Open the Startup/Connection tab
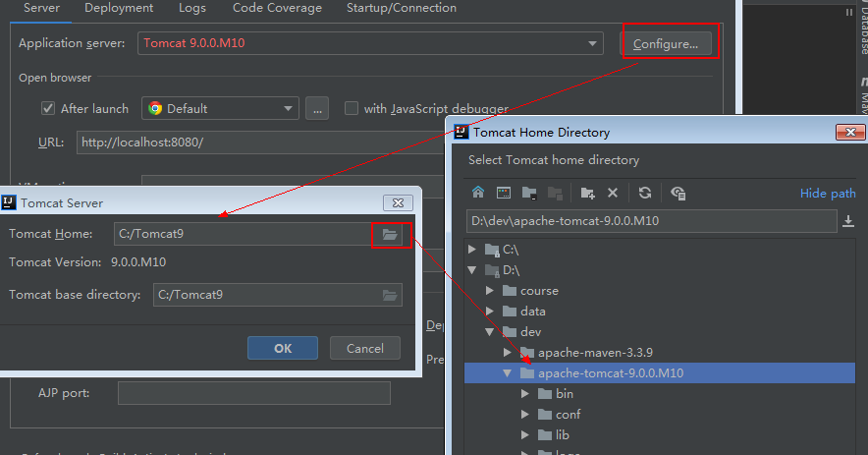Image resolution: width=868 pixels, height=455 pixels. pyautogui.click(x=402, y=8)
